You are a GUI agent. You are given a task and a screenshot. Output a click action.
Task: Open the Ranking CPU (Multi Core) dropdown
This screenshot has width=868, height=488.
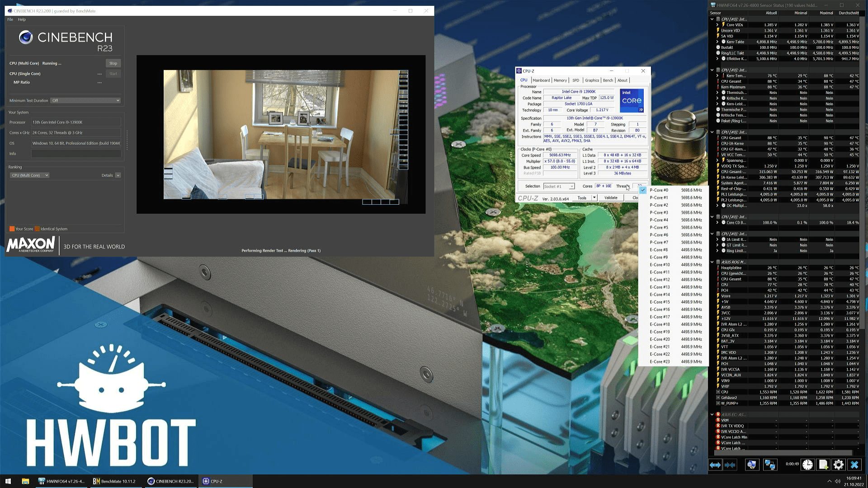coord(29,175)
